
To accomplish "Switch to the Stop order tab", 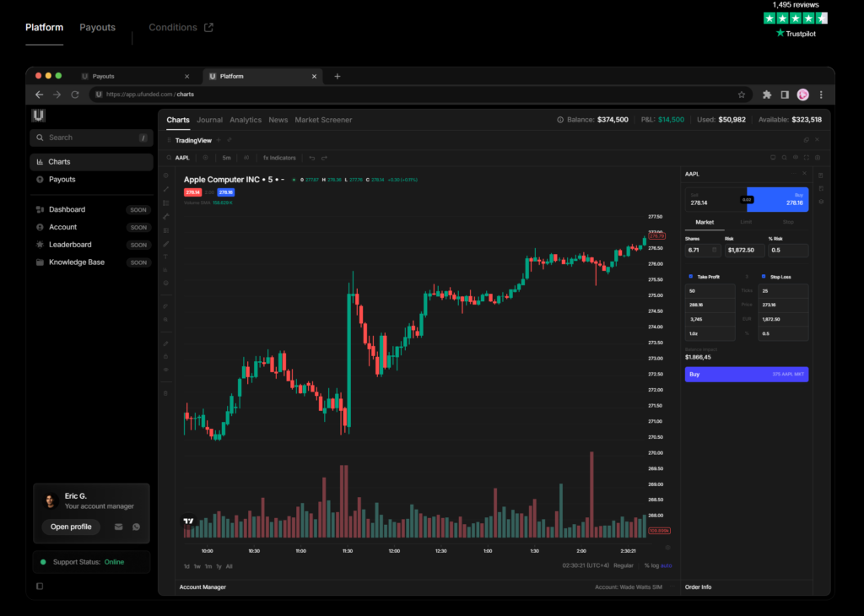I will click(x=788, y=222).
